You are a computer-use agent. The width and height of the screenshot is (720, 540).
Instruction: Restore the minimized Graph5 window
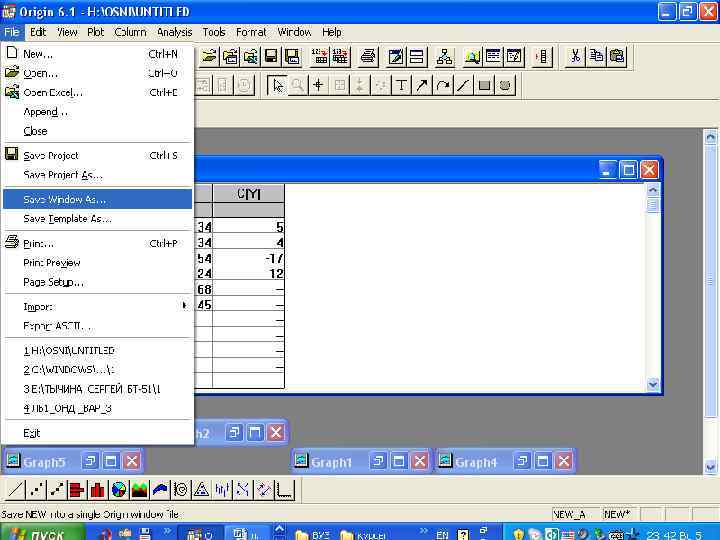pos(90,461)
